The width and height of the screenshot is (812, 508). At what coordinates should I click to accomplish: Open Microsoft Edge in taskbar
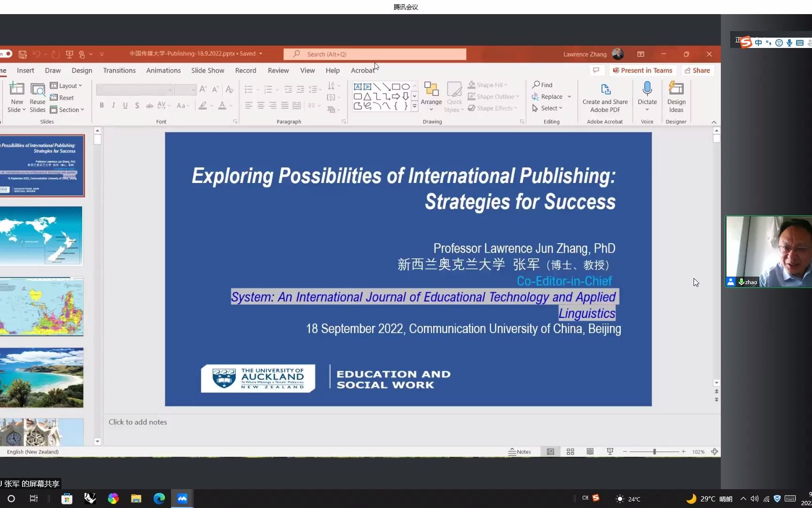[x=159, y=499]
